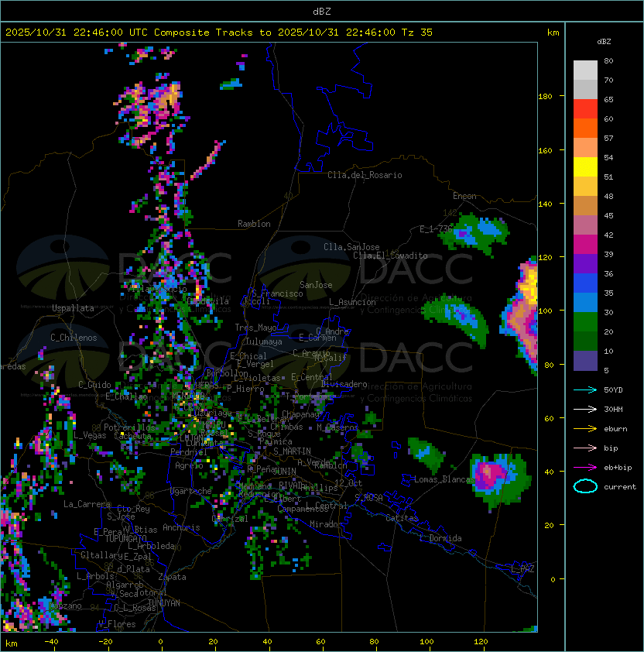Click the dBZ label above the color scale
The width and height of the screenshot is (644, 652).
pyautogui.click(x=604, y=42)
